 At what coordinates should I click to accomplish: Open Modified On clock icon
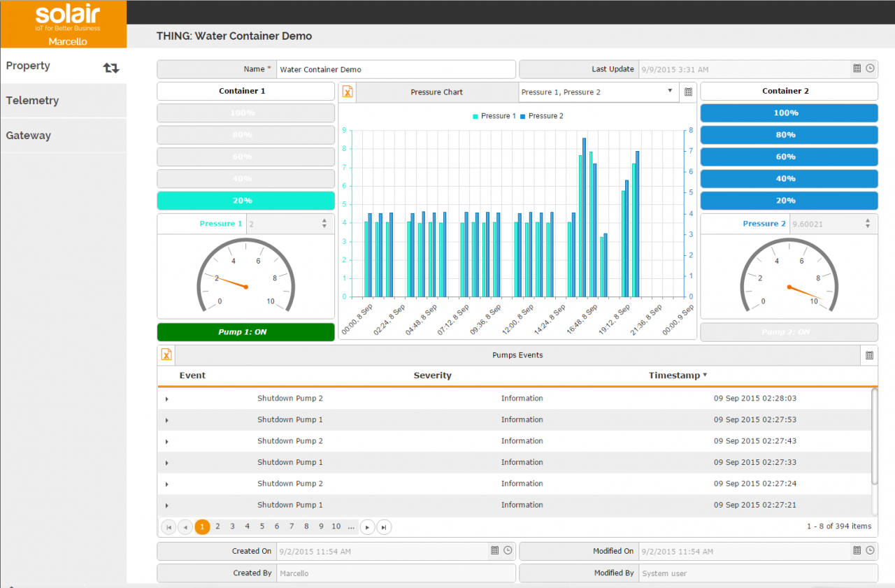(870, 551)
